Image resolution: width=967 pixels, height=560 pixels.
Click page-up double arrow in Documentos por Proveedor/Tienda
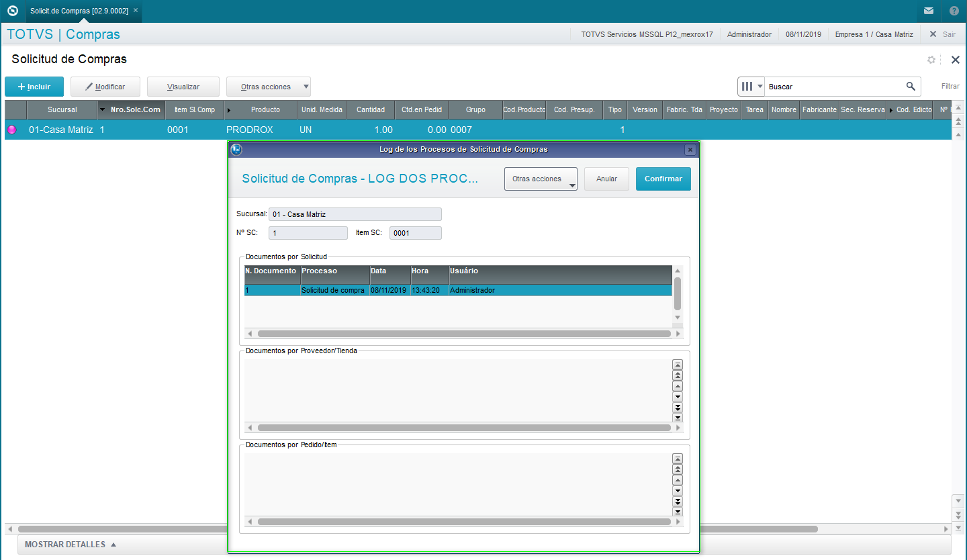(x=678, y=375)
